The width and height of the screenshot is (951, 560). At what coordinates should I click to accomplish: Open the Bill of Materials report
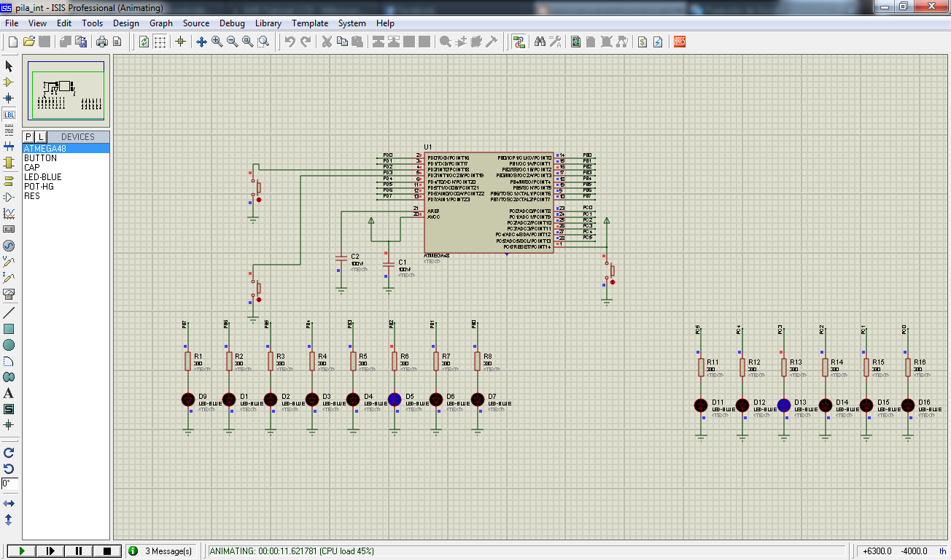[x=642, y=42]
